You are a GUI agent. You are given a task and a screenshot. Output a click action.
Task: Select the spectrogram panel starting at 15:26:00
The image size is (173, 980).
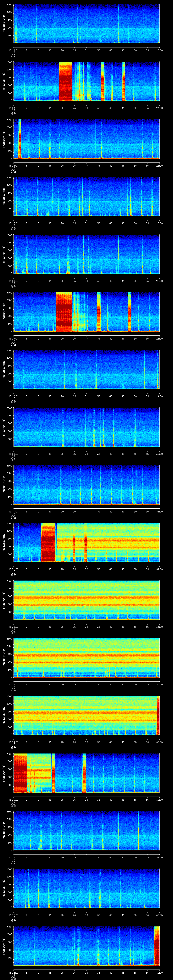click(87, 254)
